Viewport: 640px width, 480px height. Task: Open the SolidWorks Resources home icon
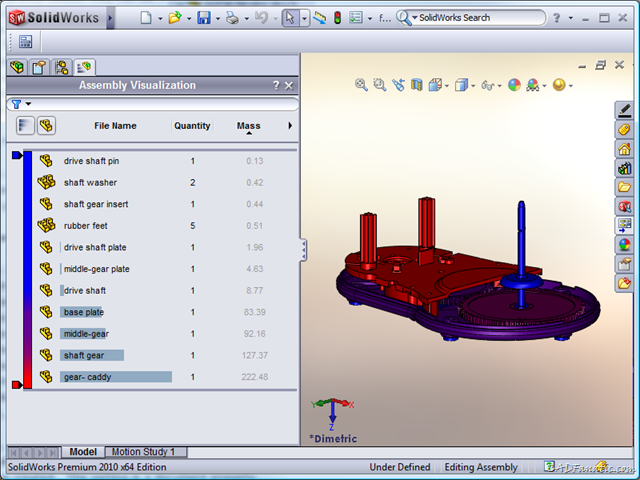[624, 149]
